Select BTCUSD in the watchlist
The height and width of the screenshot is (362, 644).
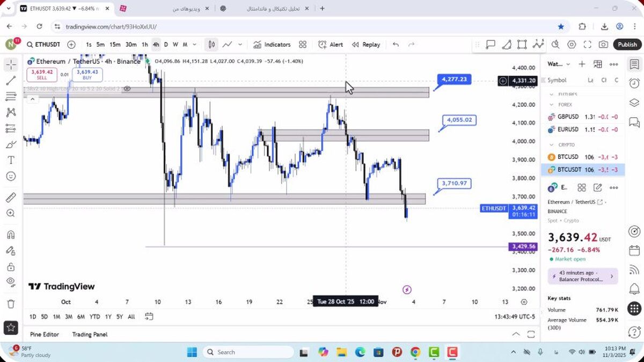coord(582,157)
